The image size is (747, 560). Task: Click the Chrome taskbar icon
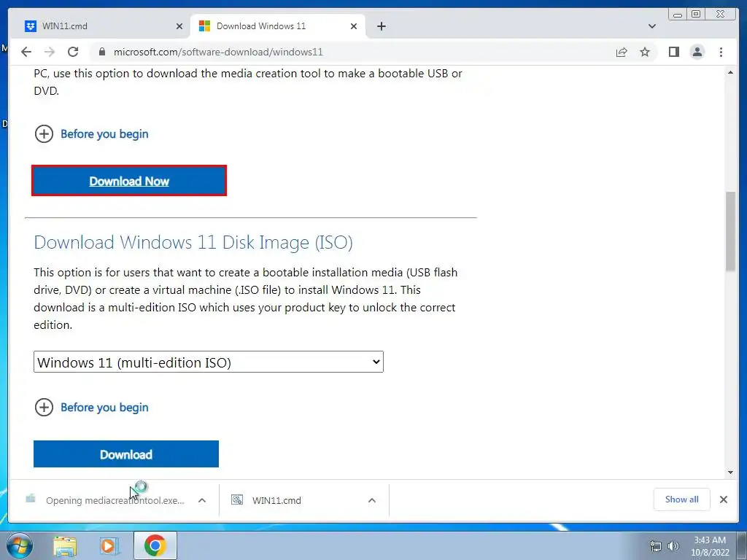(155, 545)
